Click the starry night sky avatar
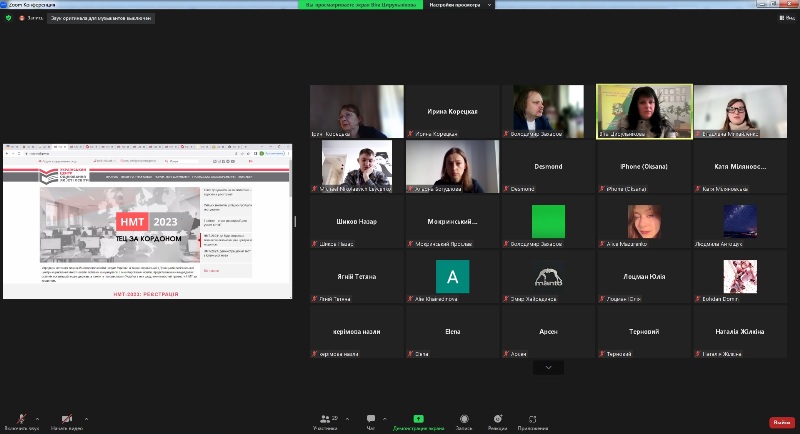This screenshot has height=434, width=800. pos(740,222)
